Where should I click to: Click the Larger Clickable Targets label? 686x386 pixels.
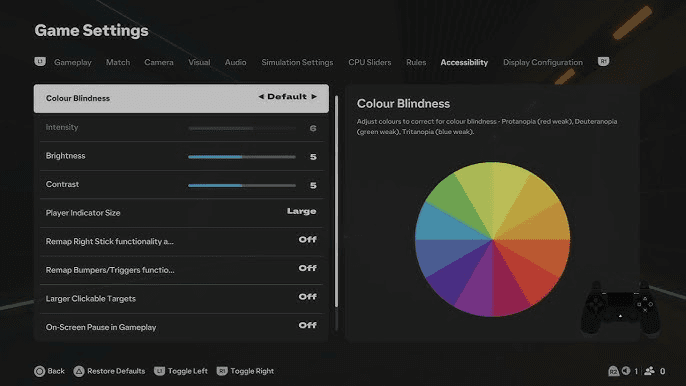pyautogui.click(x=91, y=298)
